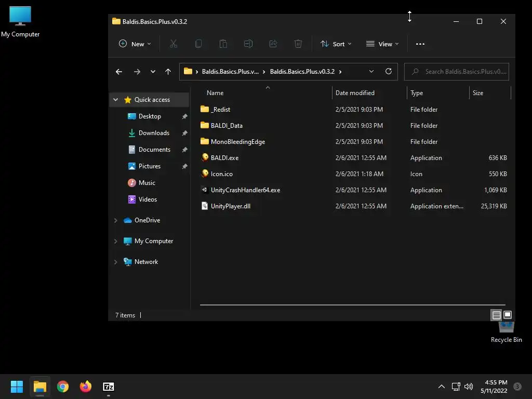The width and height of the screenshot is (532, 399).
Task: Open Music in navigation pane
Action: tap(147, 183)
